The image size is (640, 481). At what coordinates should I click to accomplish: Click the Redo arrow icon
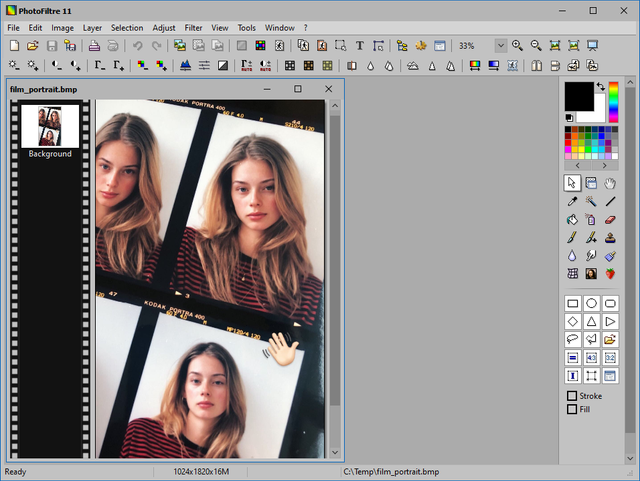(x=156, y=46)
